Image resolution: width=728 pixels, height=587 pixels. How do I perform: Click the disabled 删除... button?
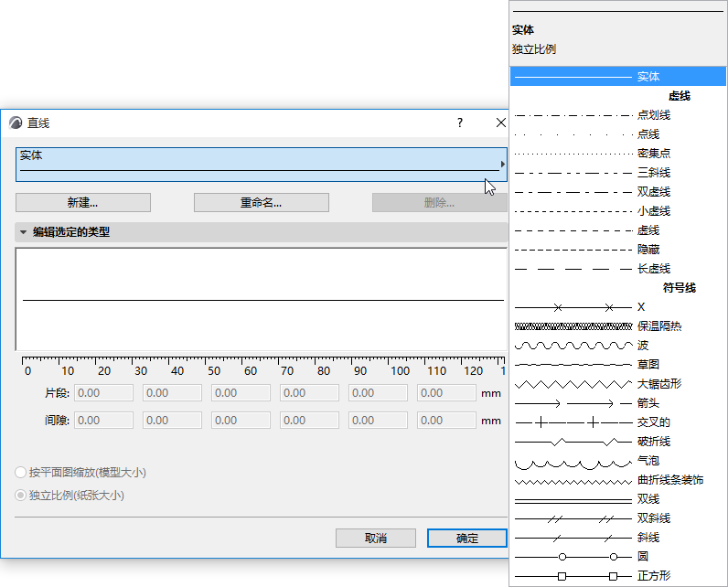click(x=439, y=203)
